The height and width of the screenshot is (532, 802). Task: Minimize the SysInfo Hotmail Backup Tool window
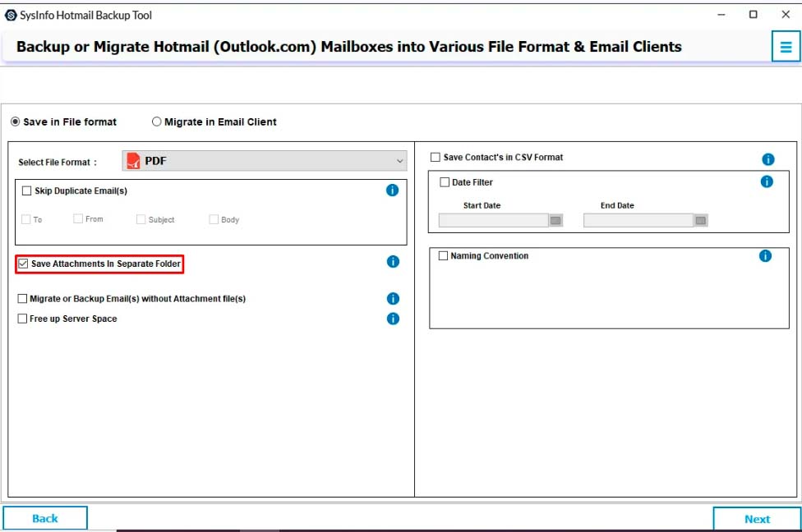(x=721, y=15)
